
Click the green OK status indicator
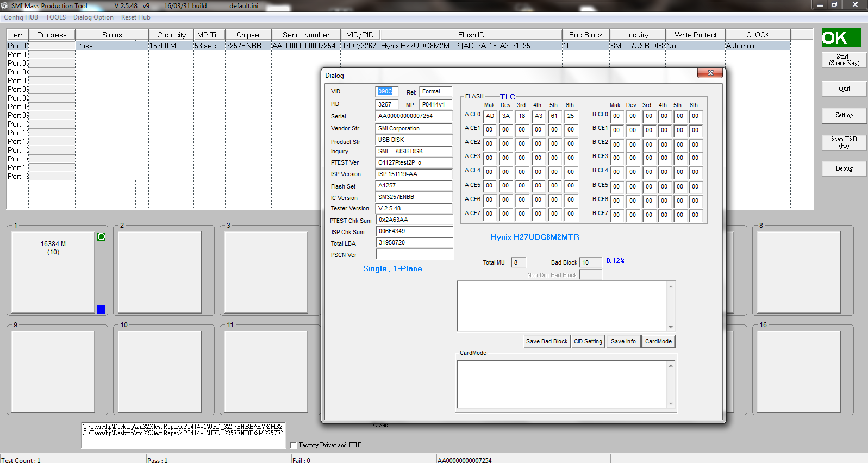point(841,37)
